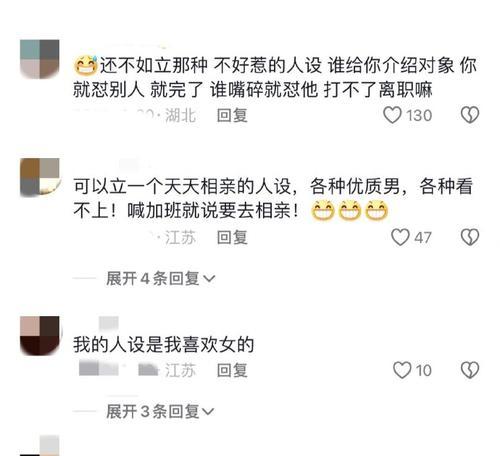Reply to the 天天相亲 comment
This screenshot has height=456, width=500.
[232, 238]
